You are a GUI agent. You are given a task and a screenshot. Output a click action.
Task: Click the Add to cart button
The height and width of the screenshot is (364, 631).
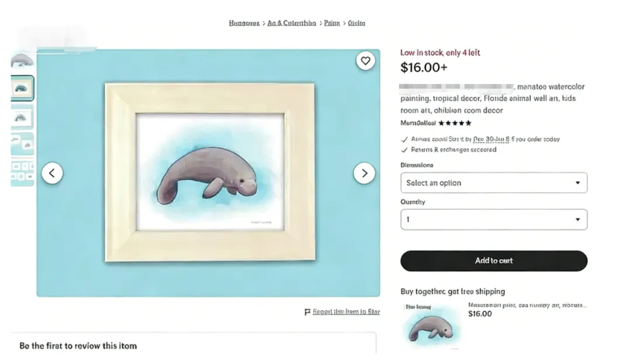point(494,261)
